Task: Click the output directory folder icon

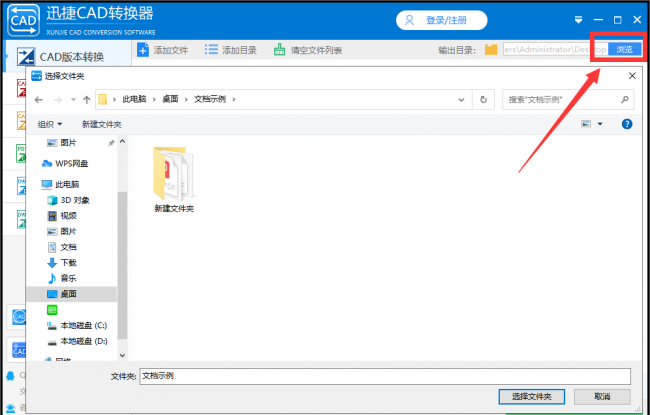Action: click(x=491, y=50)
